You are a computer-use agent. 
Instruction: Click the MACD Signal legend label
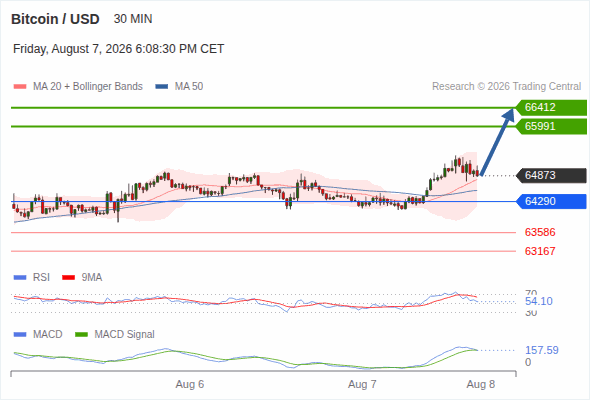[x=125, y=335]
